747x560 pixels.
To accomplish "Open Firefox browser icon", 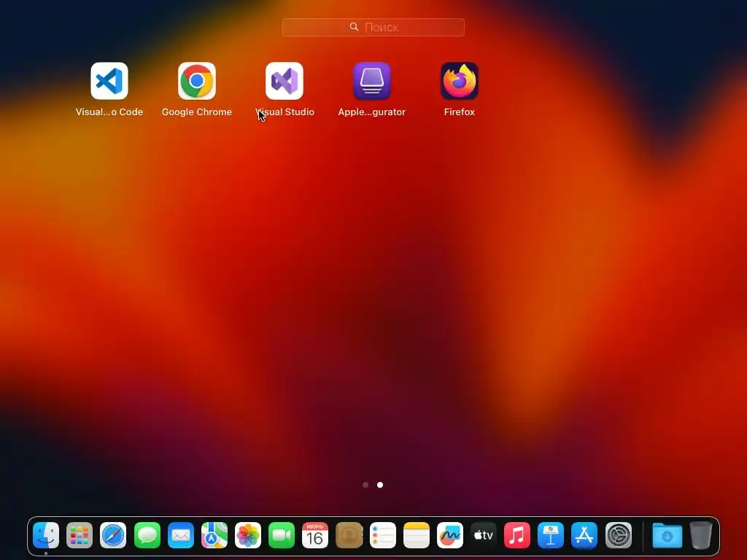I will click(460, 81).
